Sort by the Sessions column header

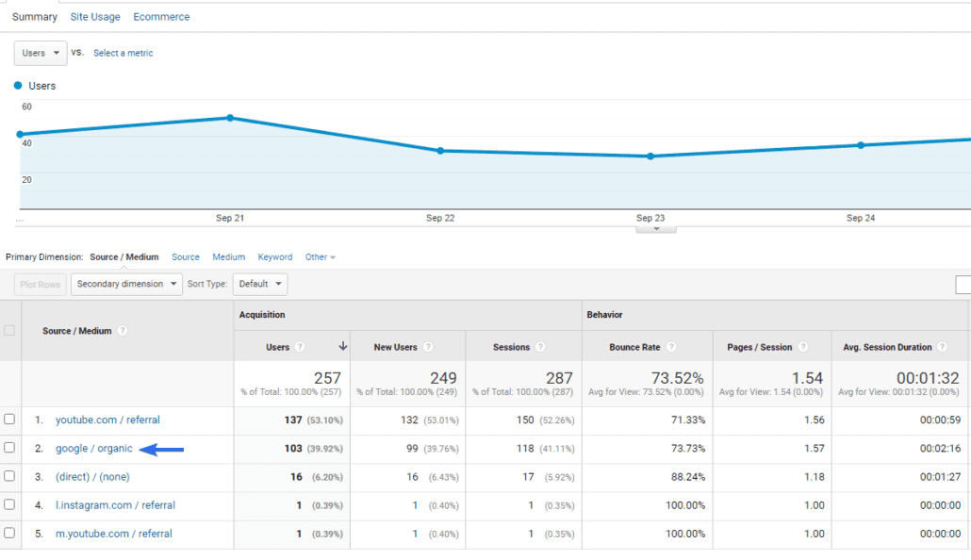[511, 347]
